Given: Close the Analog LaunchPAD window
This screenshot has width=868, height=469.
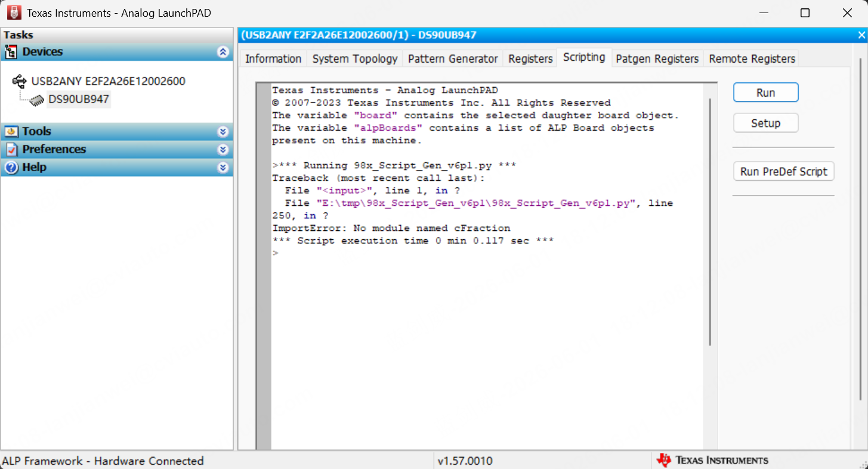Looking at the screenshot, I should [x=847, y=13].
